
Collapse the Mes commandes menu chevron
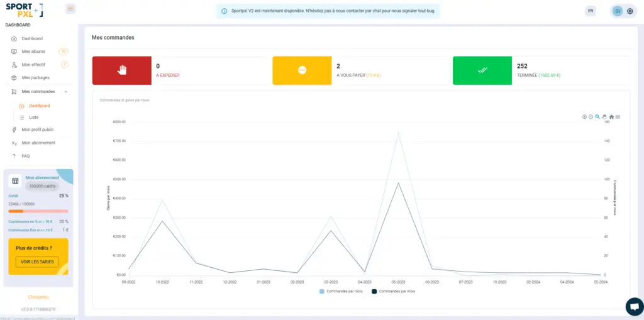coord(66,92)
